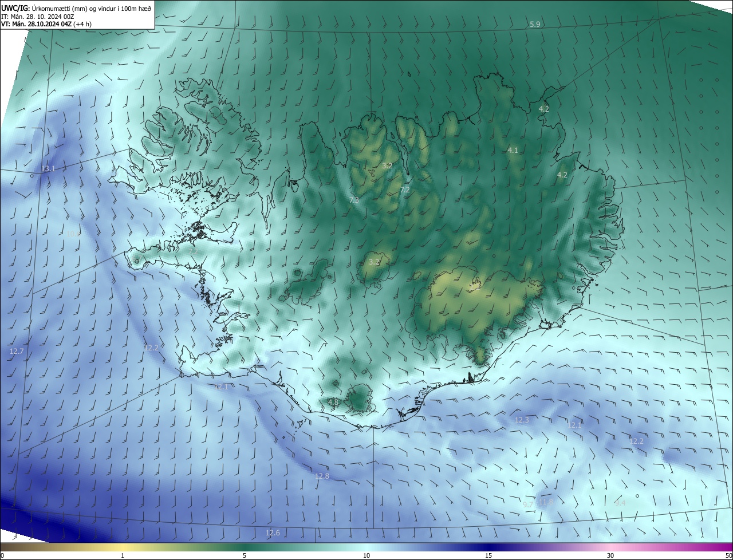Click the color scale tick labeled 0
This screenshot has height=560, width=733.
(2, 555)
